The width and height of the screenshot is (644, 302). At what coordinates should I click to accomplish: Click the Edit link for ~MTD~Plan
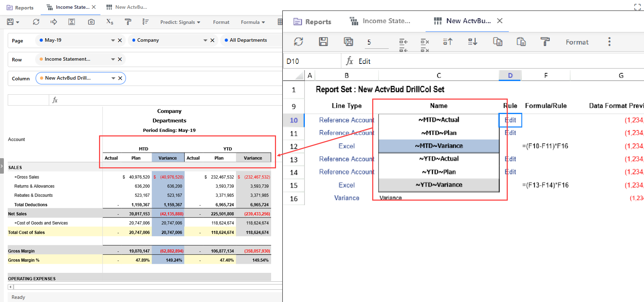pos(510,133)
